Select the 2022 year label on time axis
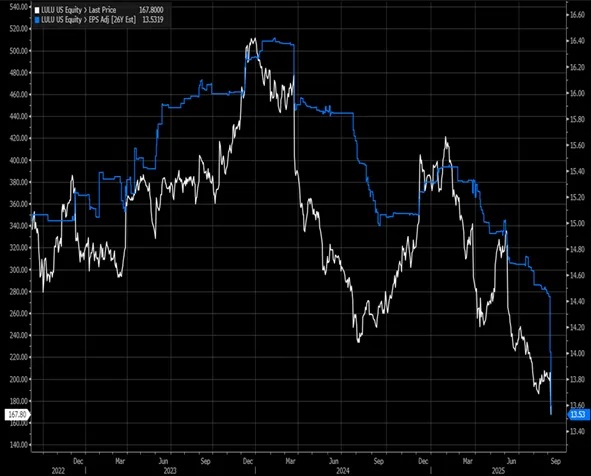Viewport: 591px width, 476px height. tap(58, 471)
